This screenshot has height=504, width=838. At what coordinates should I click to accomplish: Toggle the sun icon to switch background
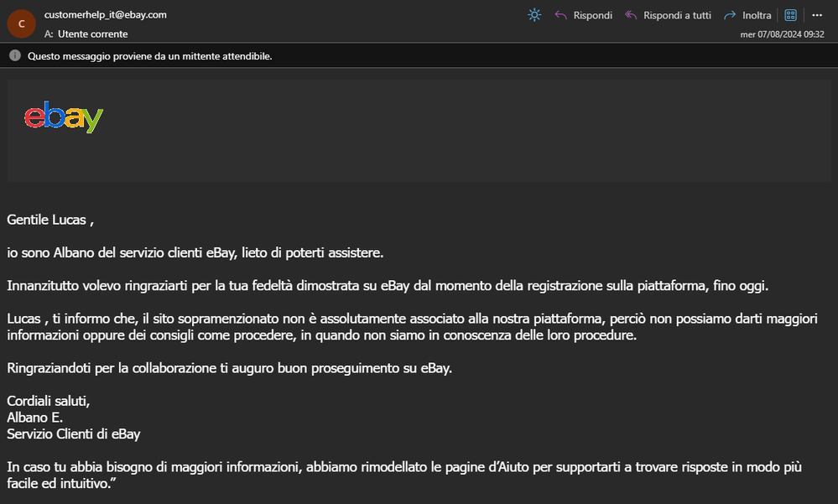(534, 15)
